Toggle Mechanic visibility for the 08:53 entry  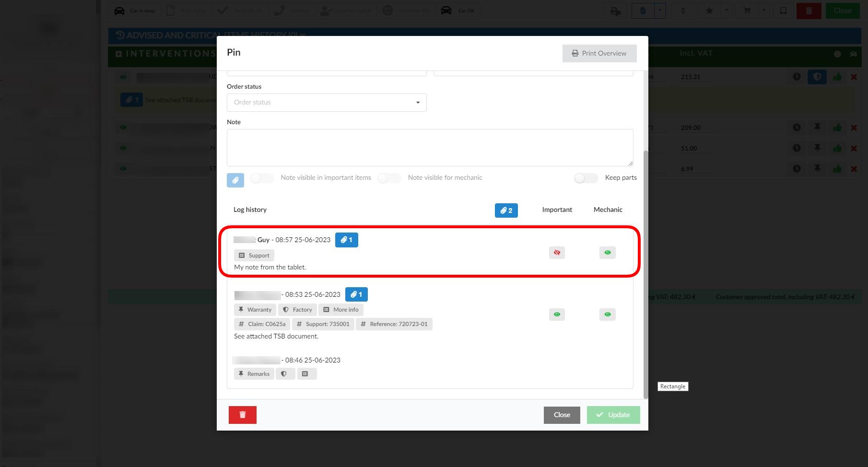point(608,315)
